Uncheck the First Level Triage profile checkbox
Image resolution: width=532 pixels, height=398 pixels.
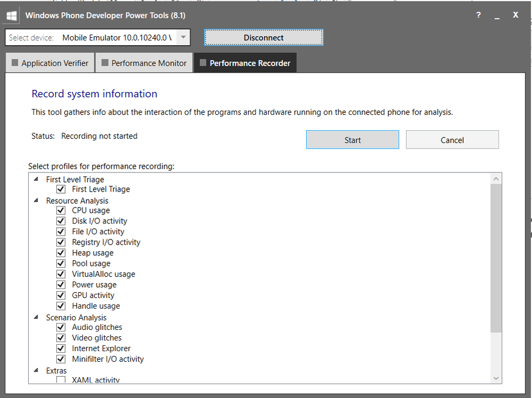coord(61,189)
